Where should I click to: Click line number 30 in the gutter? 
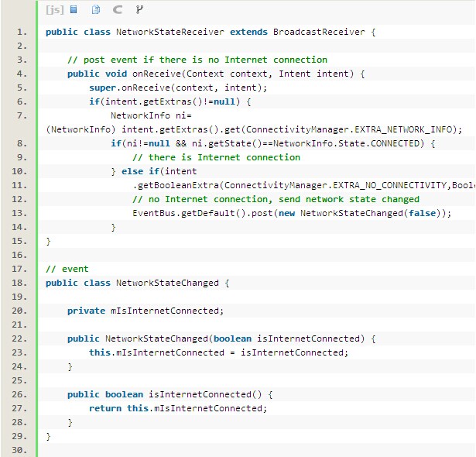21,450
